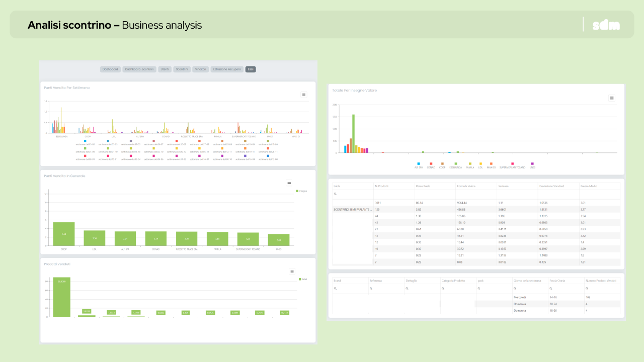This screenshot has height=362, width=644.
Task: Open the Punti Vendita Per Settimana chart menu
Action: [x=304, y=95]
